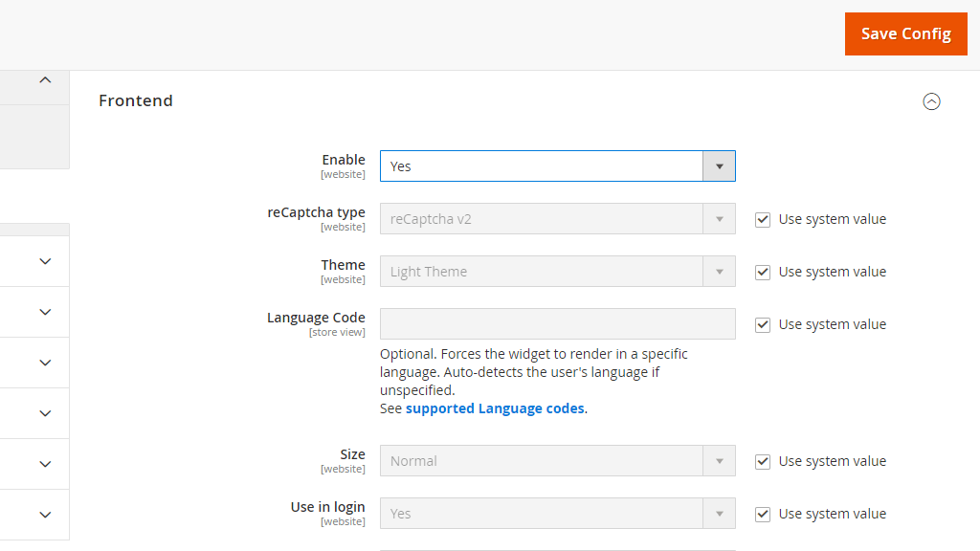Image resolution: width=980 pixels, height=551 pixels.
Task: Expand sidebar chevron beside reCaptcha type row
Action: coord(45,261)
